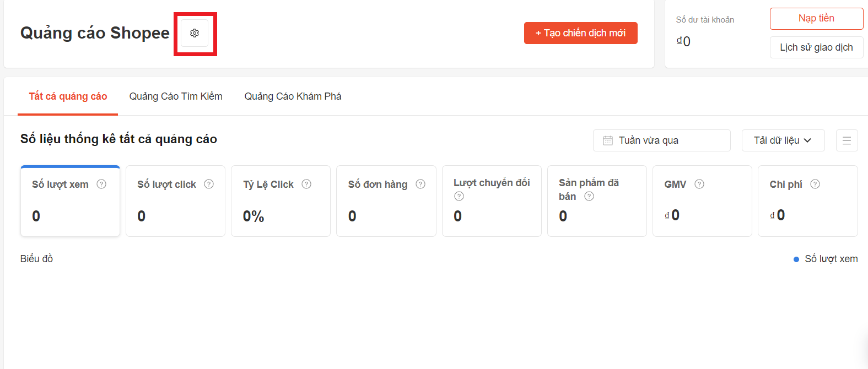Click the Nạp tiền button

click(x=816, y=19)
